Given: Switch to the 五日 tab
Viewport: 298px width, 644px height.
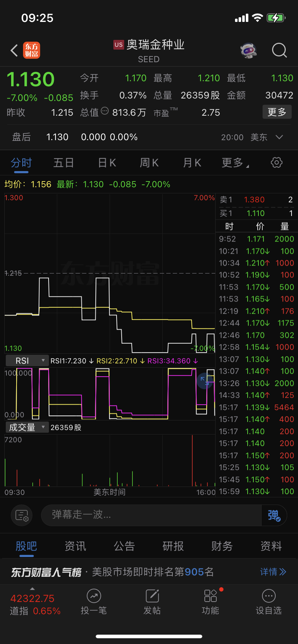Looking at the screenshot, I should pyautogui.click(x=64, y=163).
